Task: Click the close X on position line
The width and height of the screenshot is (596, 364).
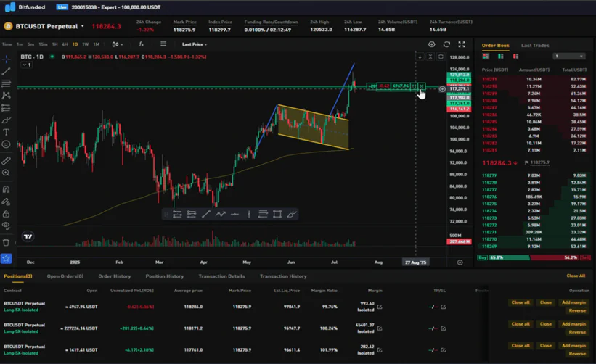Action: (422, 86)
